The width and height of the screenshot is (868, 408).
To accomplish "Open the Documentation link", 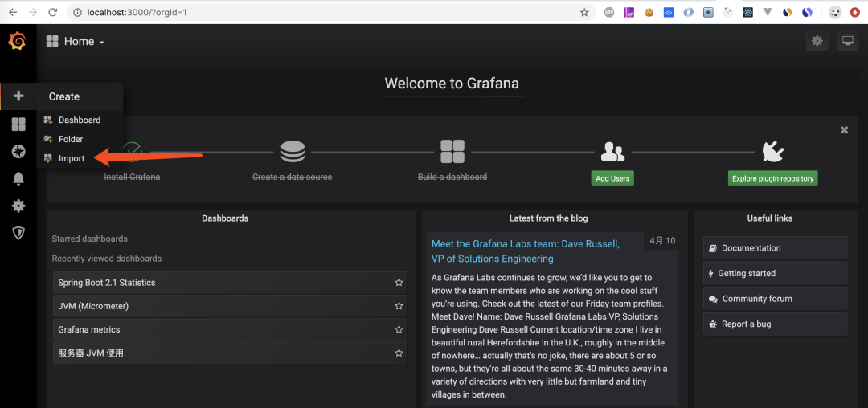I will pyautogui.click(x=775, y=248).
